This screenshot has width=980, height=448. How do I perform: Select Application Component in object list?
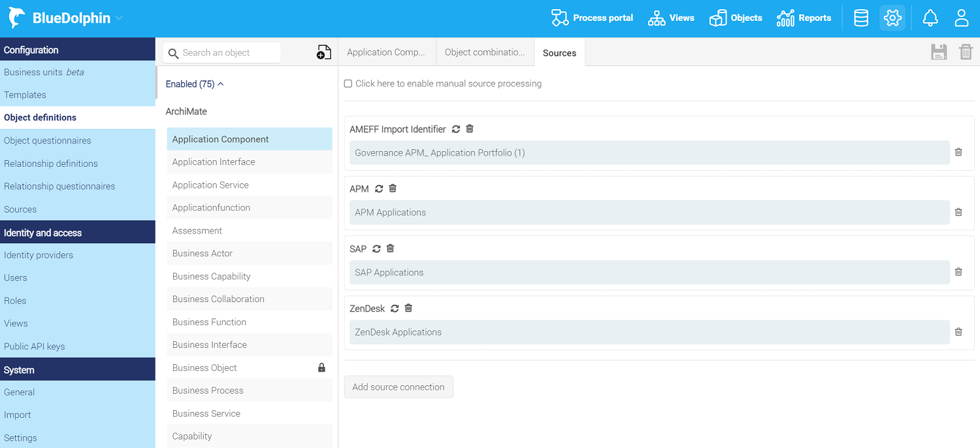coord(250,139)
